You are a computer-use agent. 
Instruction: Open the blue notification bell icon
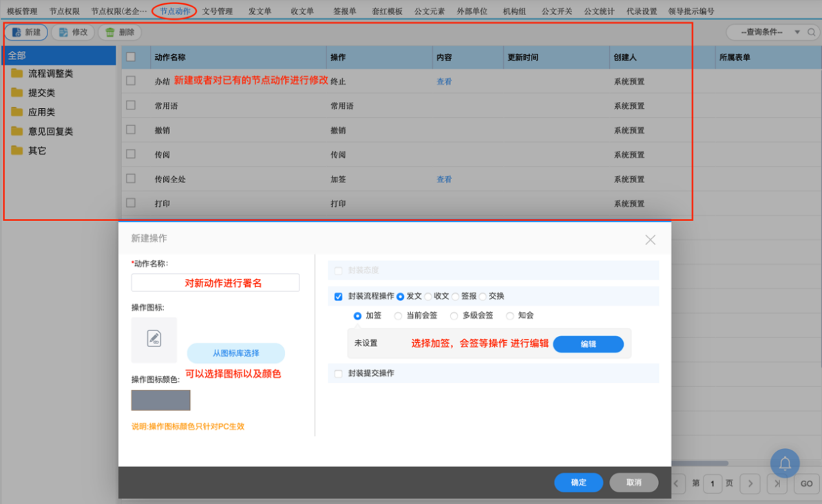tap(784, 463)
